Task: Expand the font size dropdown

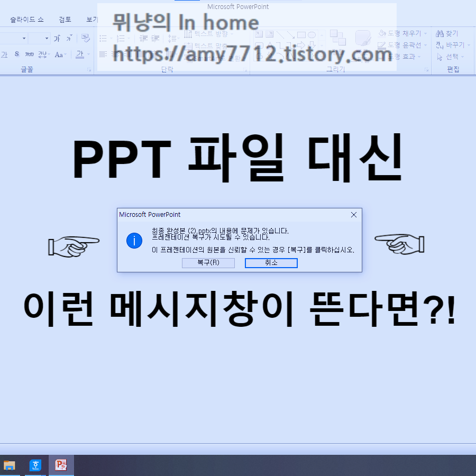Action: coord(47,38)
